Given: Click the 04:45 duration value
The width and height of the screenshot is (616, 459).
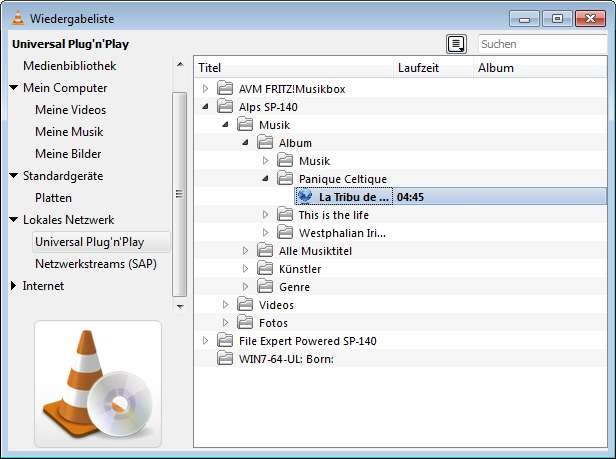Looking at the screenshot, I should 410,197.
